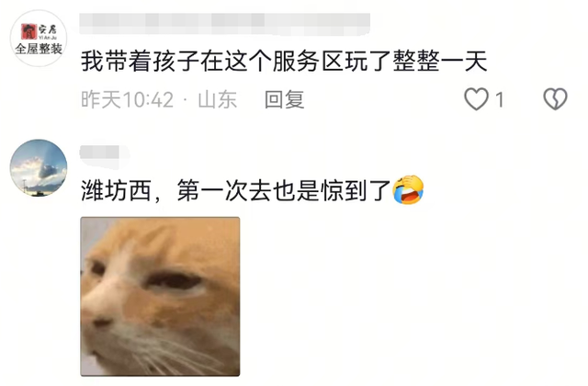Viewport: 588px width, 386px height.
Task: Open first commenter's blurred username
Action: click(x=224, y=24)
